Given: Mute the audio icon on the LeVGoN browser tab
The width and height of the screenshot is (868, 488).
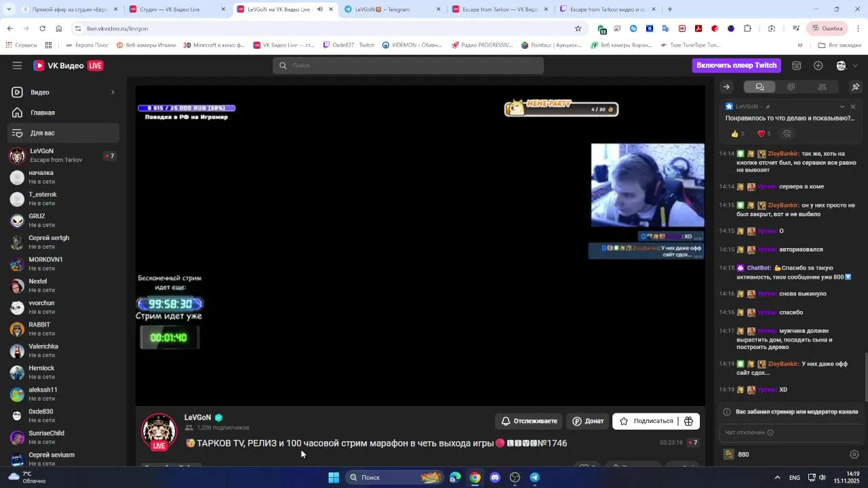Looking at the screenshot, I should tap(320, 9).
